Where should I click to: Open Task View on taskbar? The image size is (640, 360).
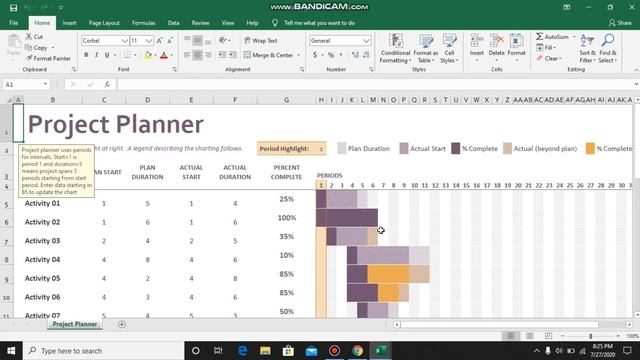pos(218,351)
